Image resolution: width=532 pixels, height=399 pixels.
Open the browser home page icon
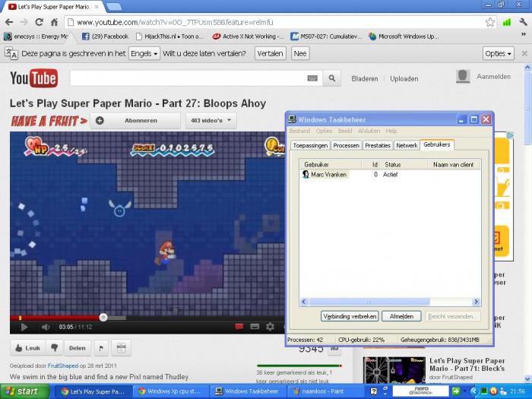(54, 22)
